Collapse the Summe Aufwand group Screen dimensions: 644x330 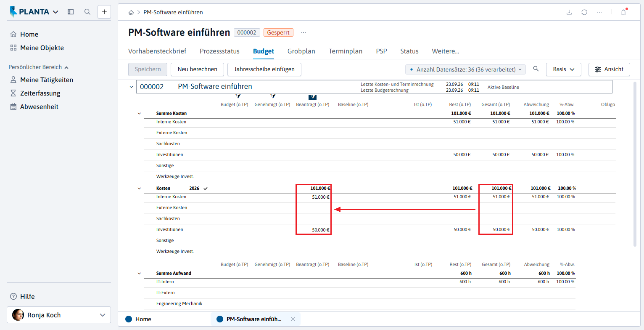coord(139,274)
